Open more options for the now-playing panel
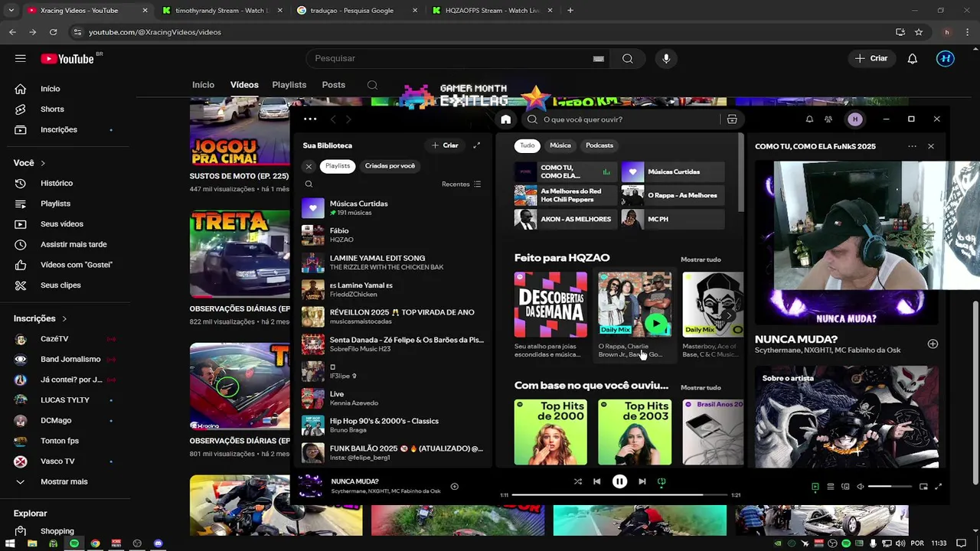The image size is (980, 551). (x=912, y=146)
